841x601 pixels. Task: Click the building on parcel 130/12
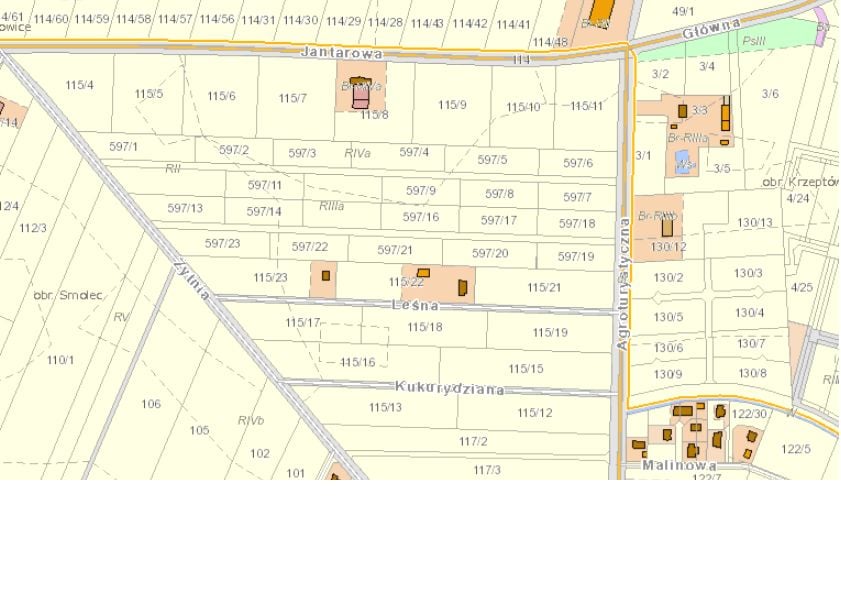pos(667,227)
